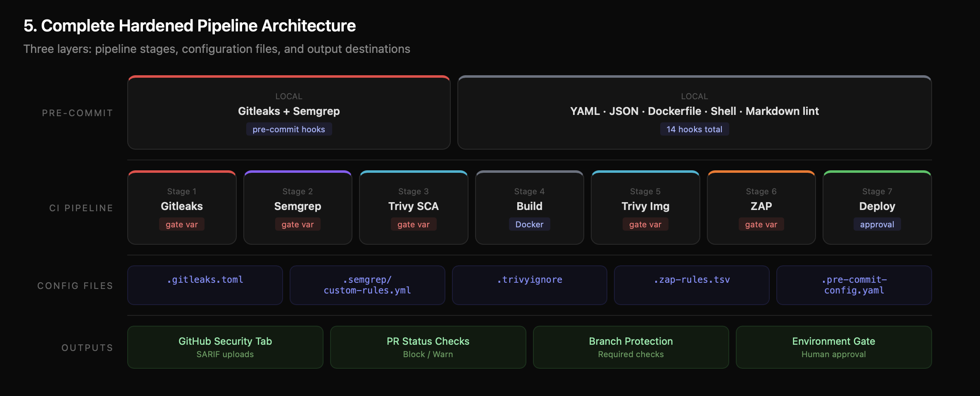Click the Docker badge under Build

click(x=529, y=224)
